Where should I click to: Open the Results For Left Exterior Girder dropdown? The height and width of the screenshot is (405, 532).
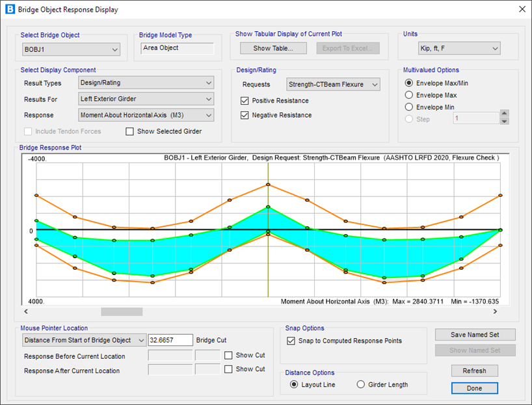click(x=146, y=99)
